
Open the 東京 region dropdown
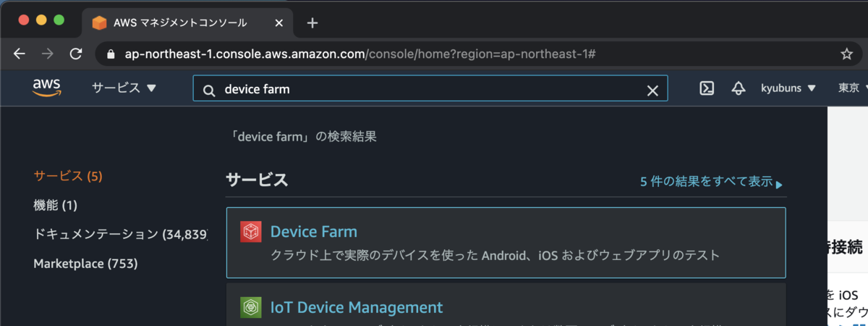(x=852, y=88)
